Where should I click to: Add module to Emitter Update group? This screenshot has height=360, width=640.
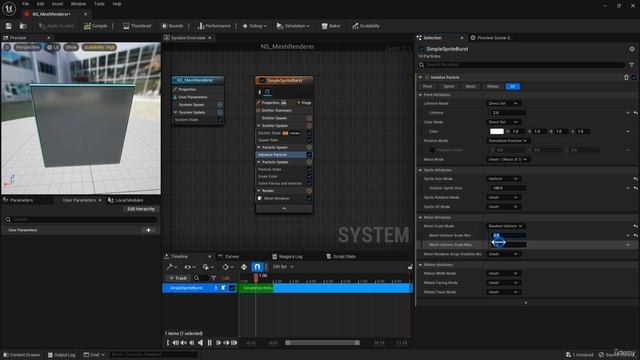(x=309, y=126)
